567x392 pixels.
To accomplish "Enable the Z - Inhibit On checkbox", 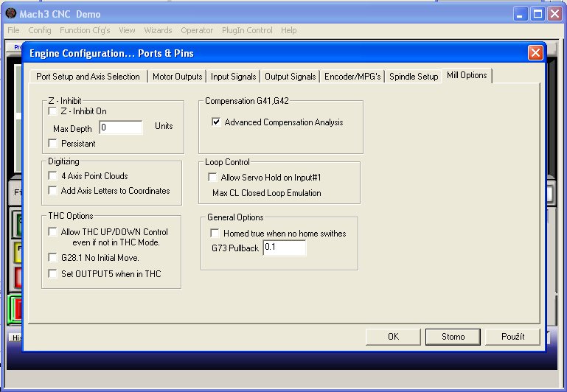I will pyautogui.click(x=52, y=111).
